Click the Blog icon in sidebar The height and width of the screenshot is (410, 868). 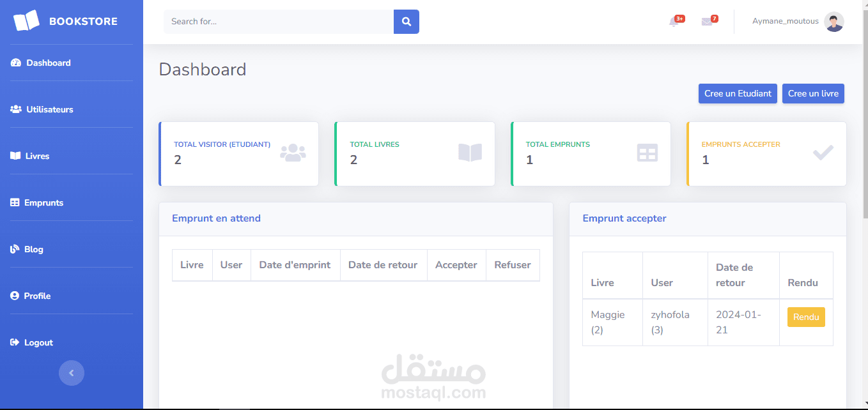15,249
